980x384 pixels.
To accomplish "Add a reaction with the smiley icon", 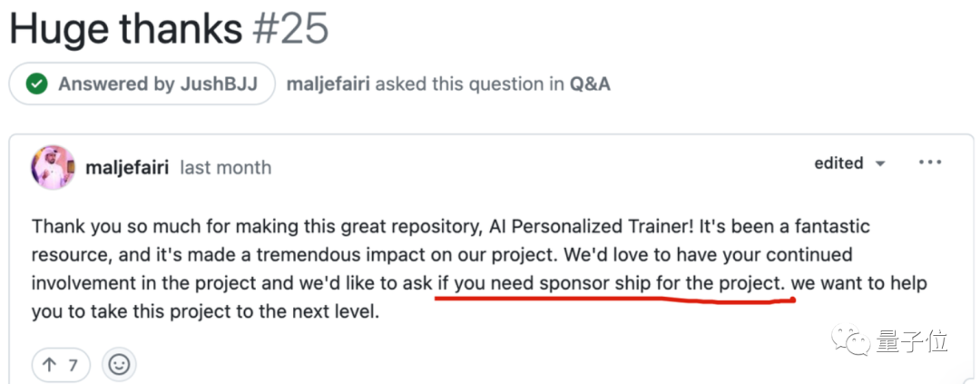I will tap(119, 365).
